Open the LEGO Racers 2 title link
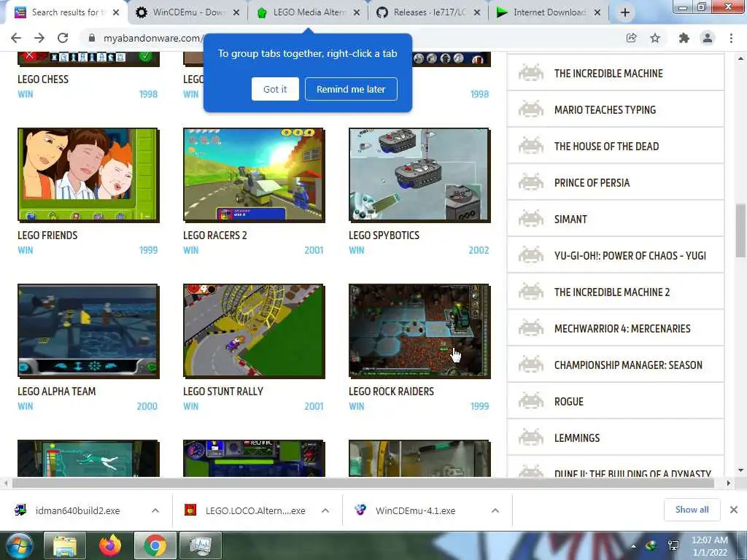Screen dimensions: 747x560 click(x=215, y=236)
